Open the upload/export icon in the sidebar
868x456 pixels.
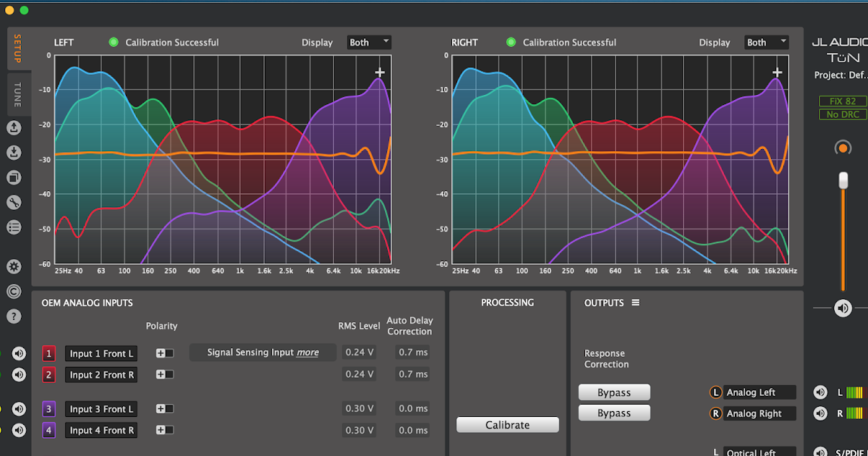point(14,128)
